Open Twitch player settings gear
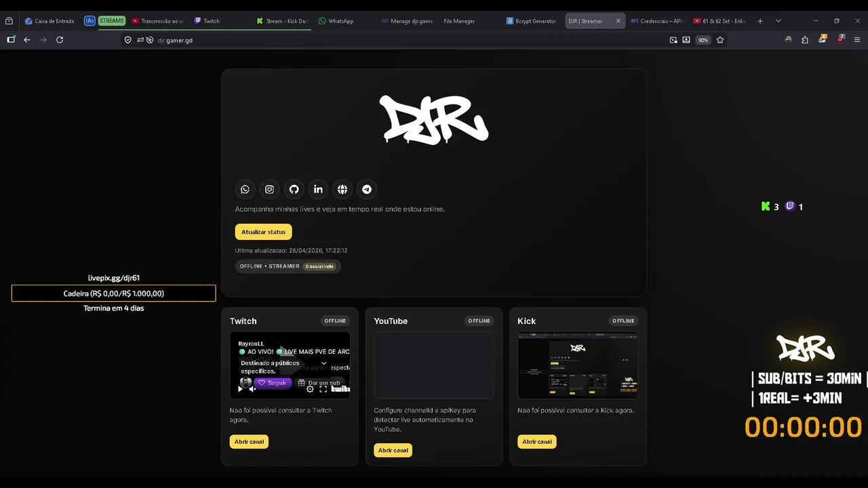 pyautogui.click(x=310, y=389)
